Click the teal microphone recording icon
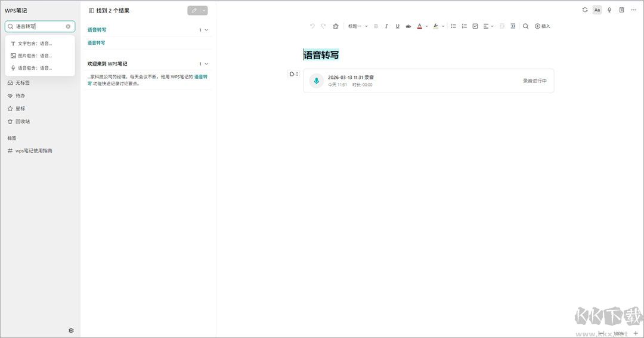 click(x=316, y=81)
